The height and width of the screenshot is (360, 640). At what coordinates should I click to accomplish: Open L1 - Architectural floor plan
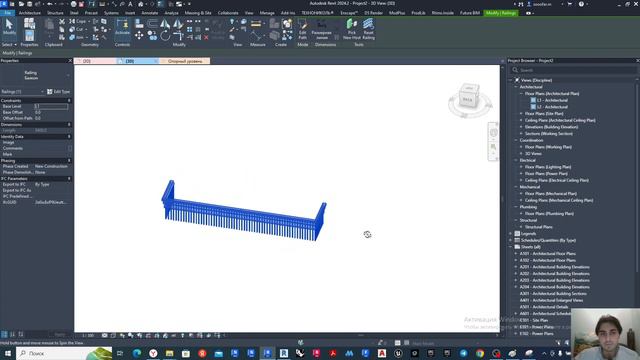coord(552,100)
